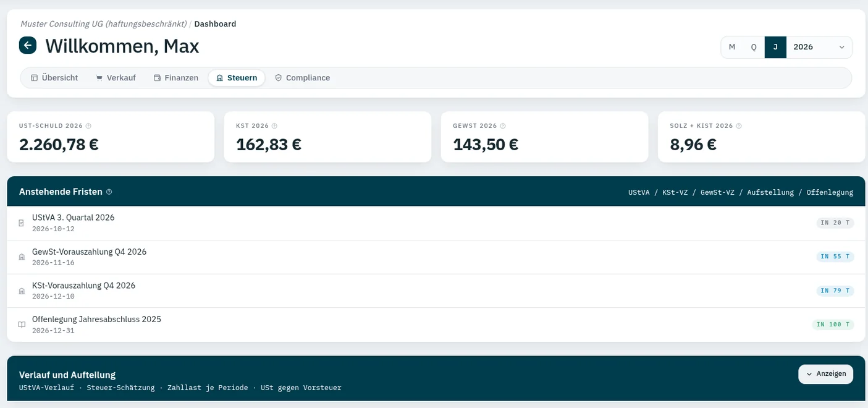The width and height of the screenshot is (868, 408).
Task: Click the IN 55 T badge
Action: click(835, 257)
